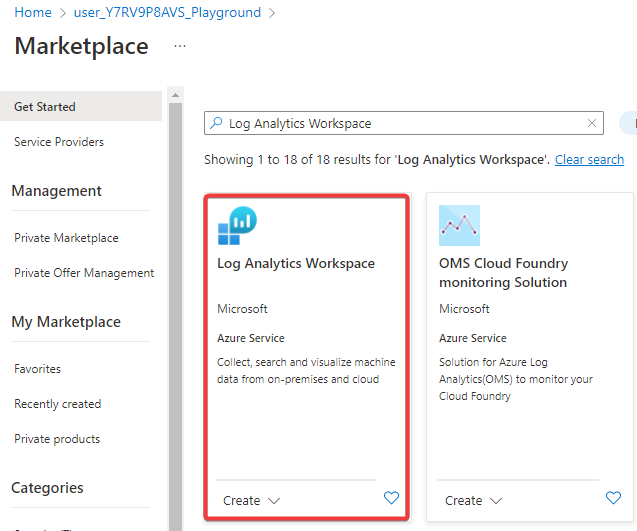Open the Get Started menu item
This screenshot has height=531, width=637.
(45, 106)
